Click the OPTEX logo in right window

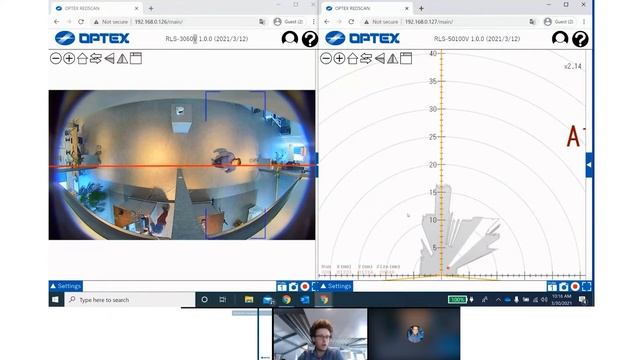click(x=362, y=38)
